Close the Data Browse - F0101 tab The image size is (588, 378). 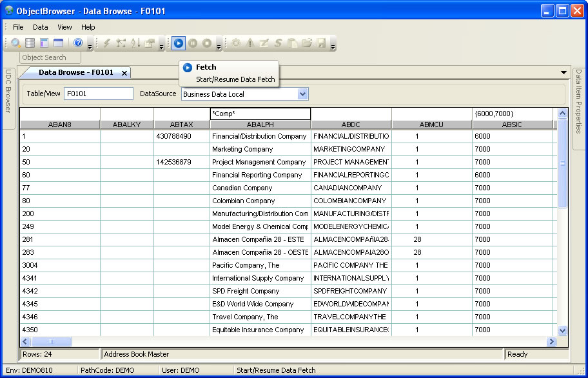tap(124, 73)
